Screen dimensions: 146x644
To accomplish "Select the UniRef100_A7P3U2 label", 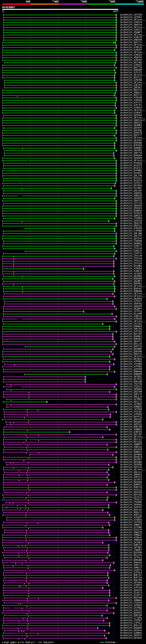I will [131, 331].
